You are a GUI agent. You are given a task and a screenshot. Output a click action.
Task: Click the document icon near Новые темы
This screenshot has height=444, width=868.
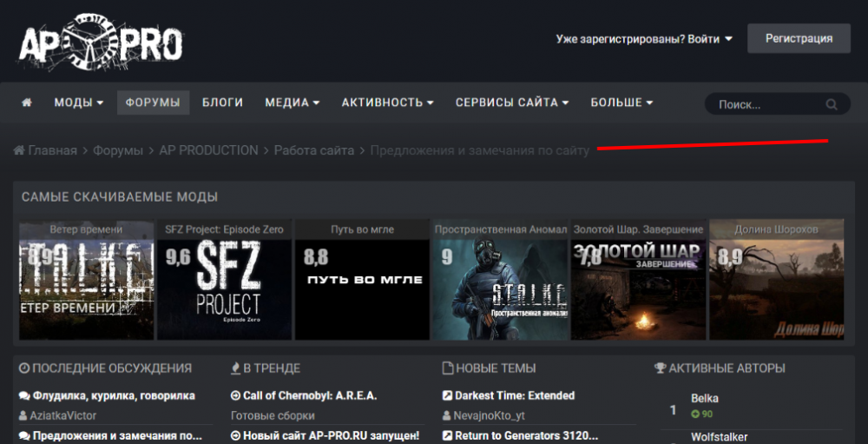pos(447,368)
